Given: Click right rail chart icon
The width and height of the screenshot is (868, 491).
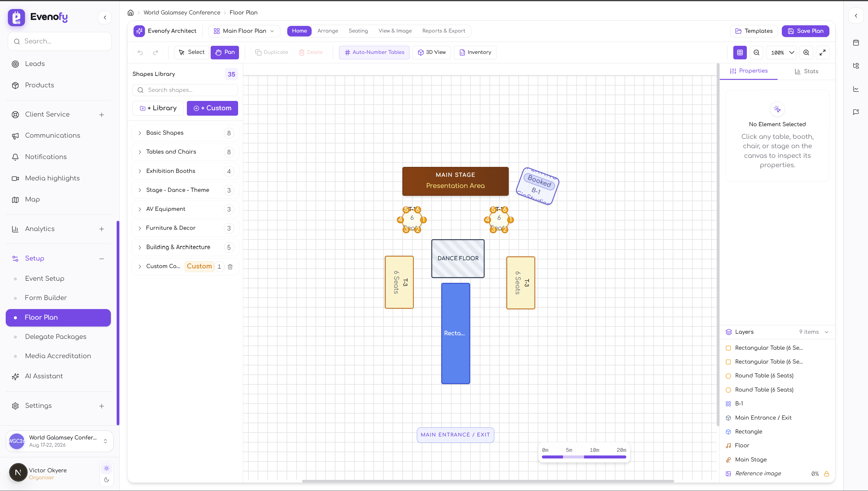Looking at the screenshot, I should (x=856, y=89).
